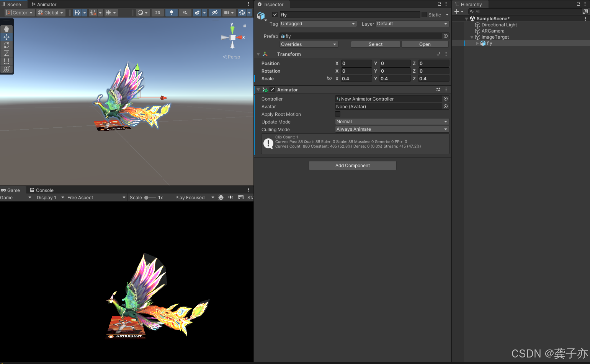Mute audio in Game view
The width and height of the screenshot is (590, 364).
point(231,198)
